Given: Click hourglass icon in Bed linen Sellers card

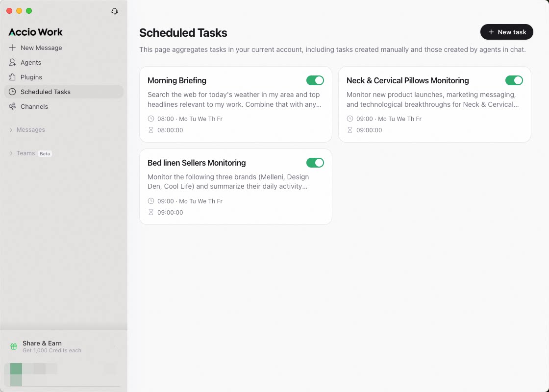Looking at the screenshot, I should coord(151,212).
